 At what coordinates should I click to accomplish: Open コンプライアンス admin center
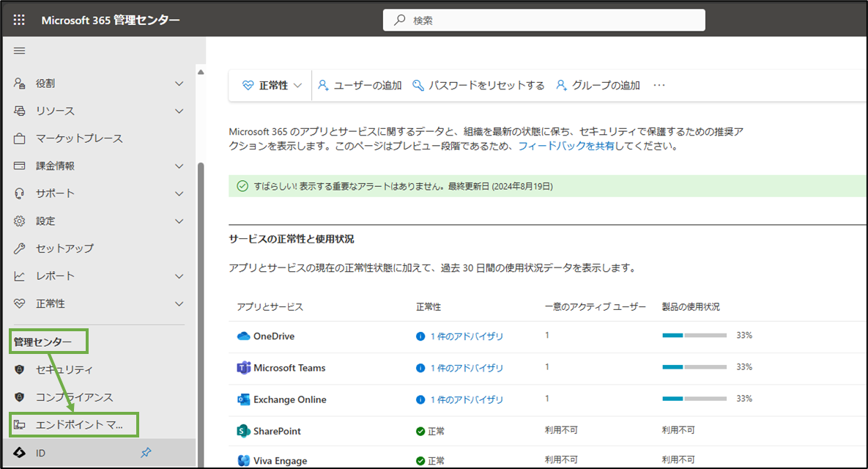(74, 397)
